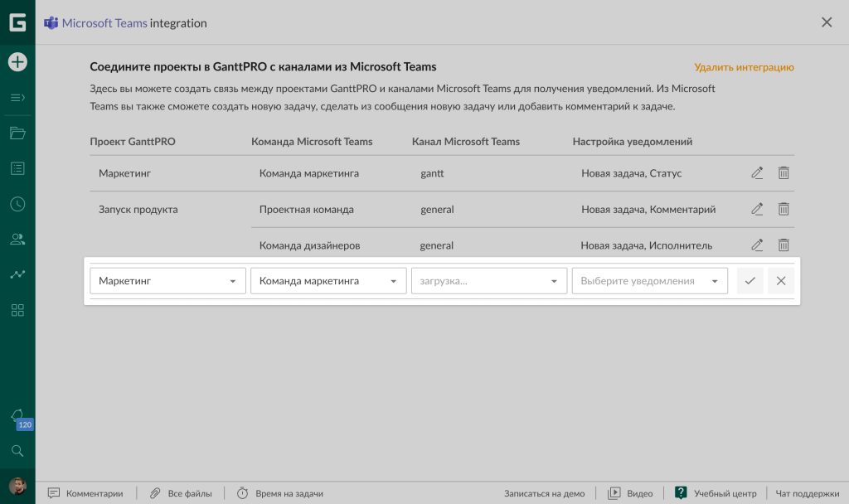Image resolution: width=849 pixels, height=504 pixels.
Task: Open the projects folder icon in sidebar
Action: coord(17,132)
